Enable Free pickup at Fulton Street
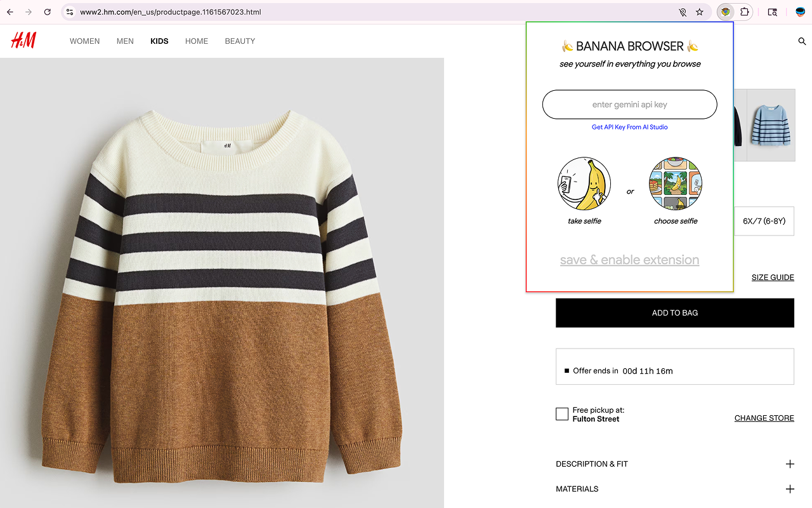812x508 pixels. [x=561, y=413]
